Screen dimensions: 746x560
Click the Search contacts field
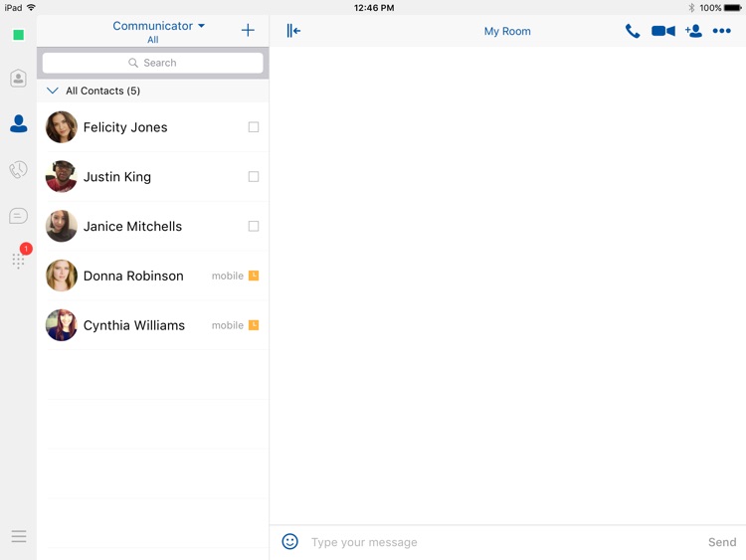click(x=153, y=63)
